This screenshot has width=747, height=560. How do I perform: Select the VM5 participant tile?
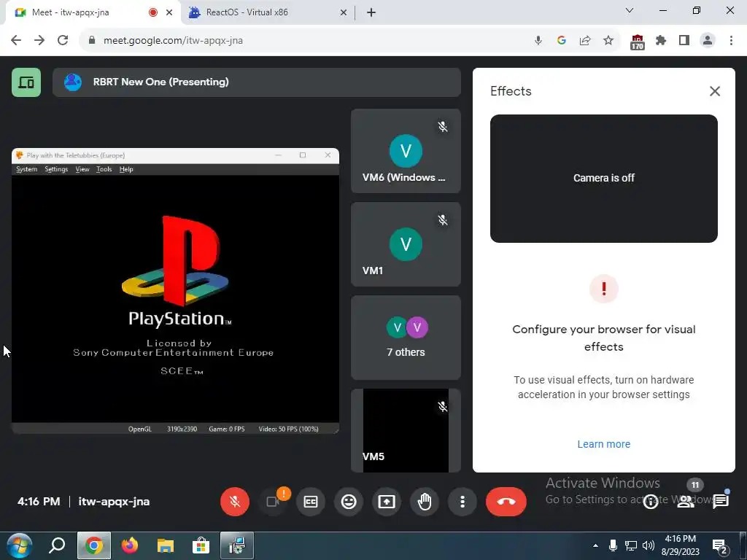click(x=406, y=430)
